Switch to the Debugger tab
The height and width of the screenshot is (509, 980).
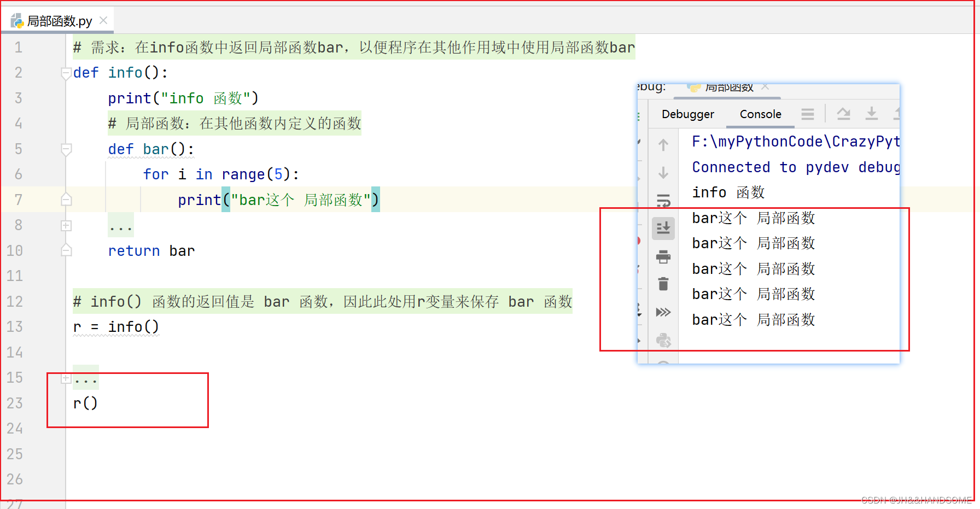point(687,114)
